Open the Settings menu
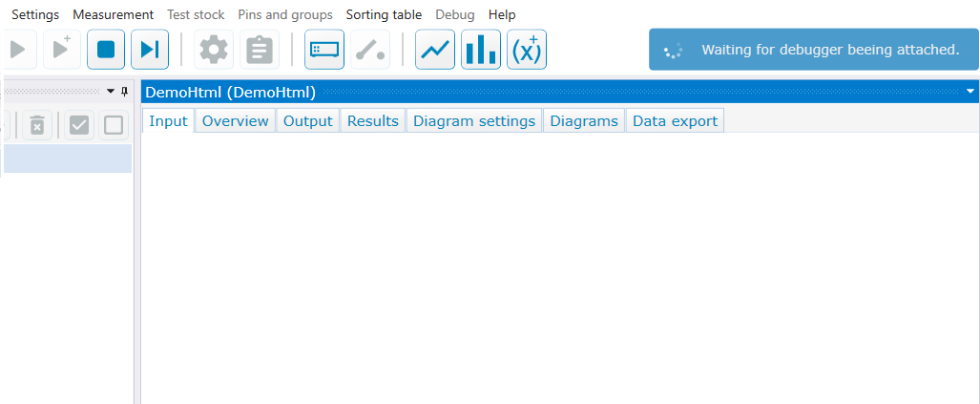The width and height of the screenshot is (980, 404). pos(35,14)
